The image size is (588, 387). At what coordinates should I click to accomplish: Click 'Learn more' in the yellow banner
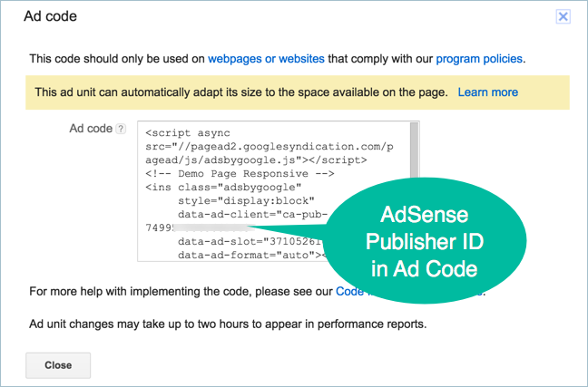(487, 92)
